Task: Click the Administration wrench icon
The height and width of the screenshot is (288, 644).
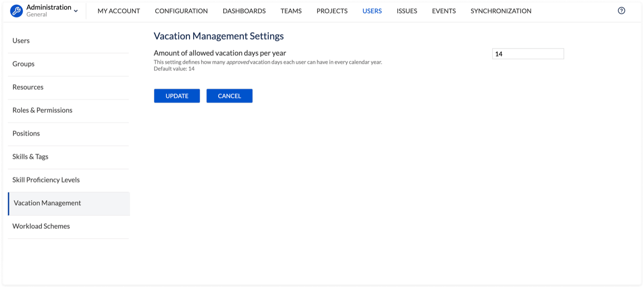Action: coord(17,11)
